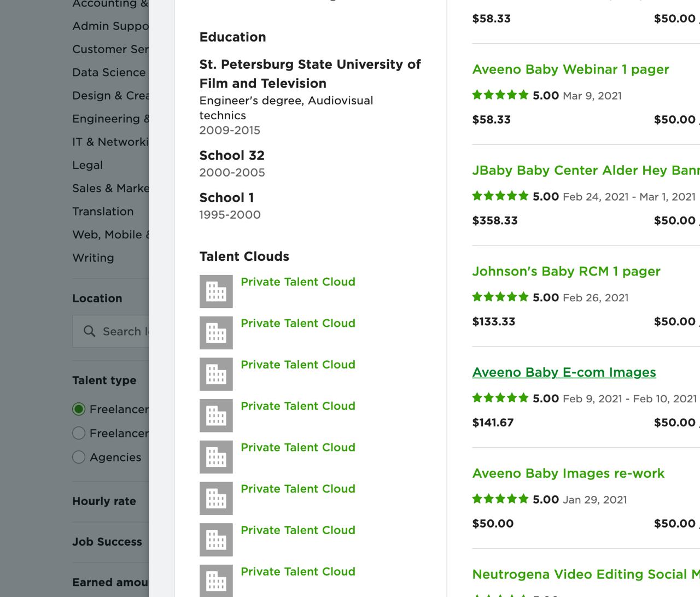Click the $133.33 earned amount

pyautogui.click(x=494, y=322)
